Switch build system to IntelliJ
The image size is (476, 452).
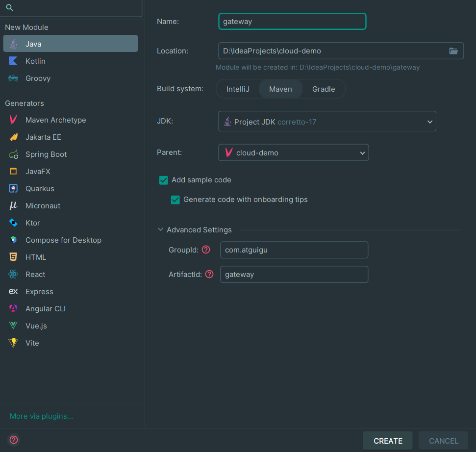(x=238, y=89)
